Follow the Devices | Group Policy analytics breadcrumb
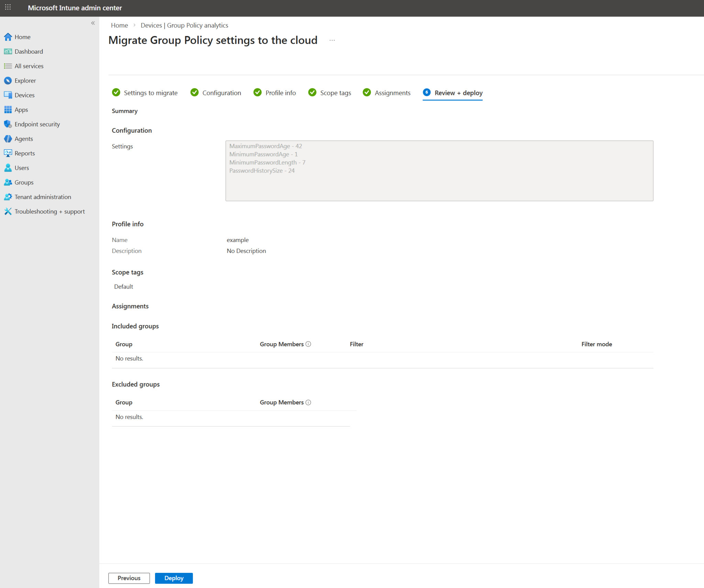This screenshot has width=704, height=588. pyautogui.click(x=184, y=25)
